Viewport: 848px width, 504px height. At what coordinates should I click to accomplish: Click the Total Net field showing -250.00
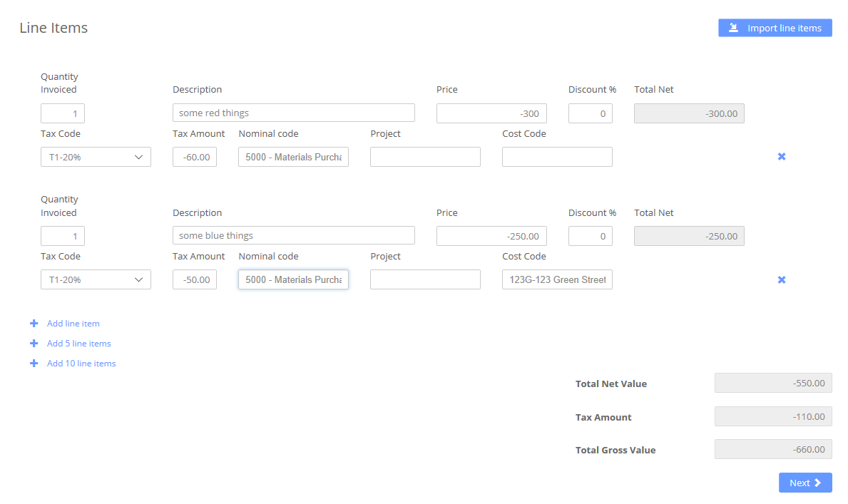689,237
